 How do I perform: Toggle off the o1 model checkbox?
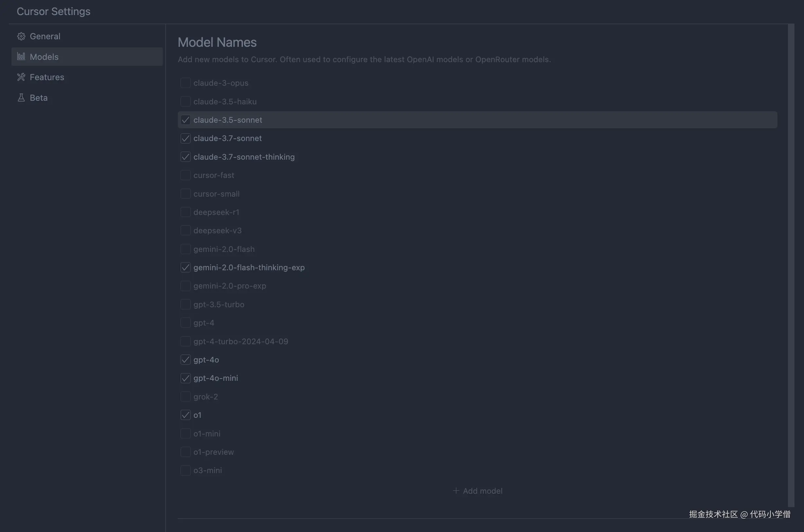click(185, 415)
